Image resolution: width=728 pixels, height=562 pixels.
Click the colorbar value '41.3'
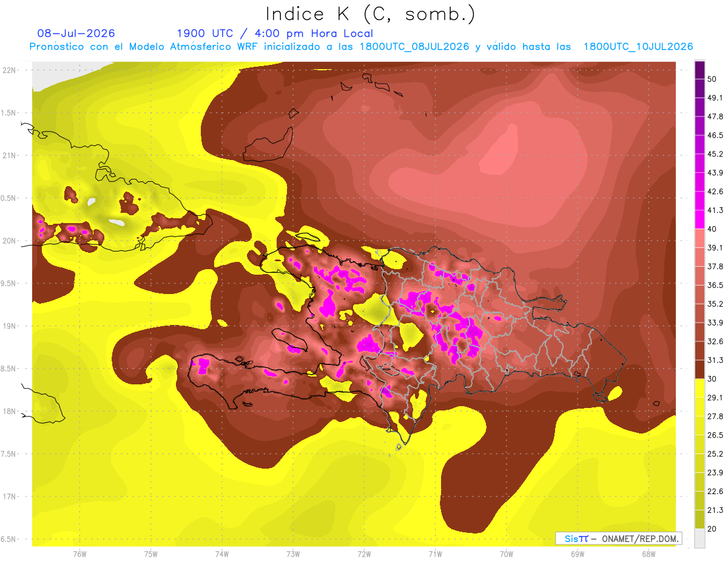click(715, 210)
